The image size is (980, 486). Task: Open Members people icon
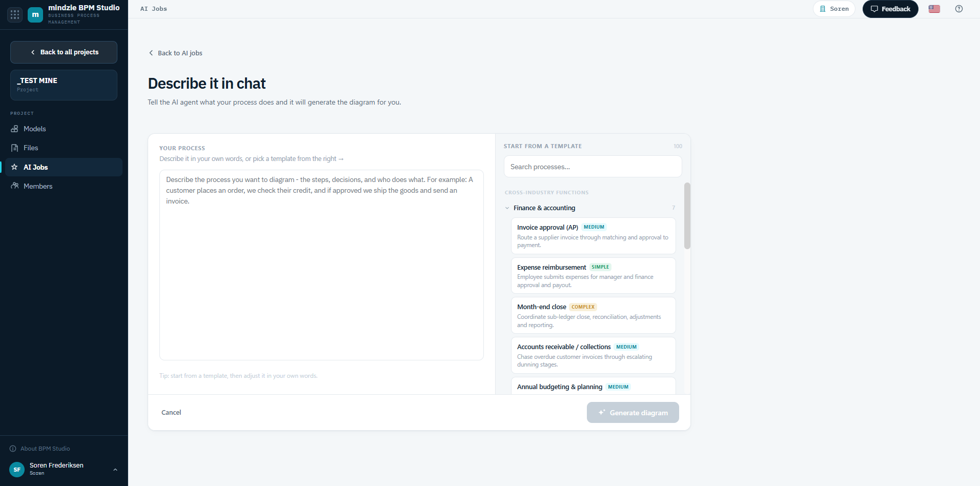(14, 186)
